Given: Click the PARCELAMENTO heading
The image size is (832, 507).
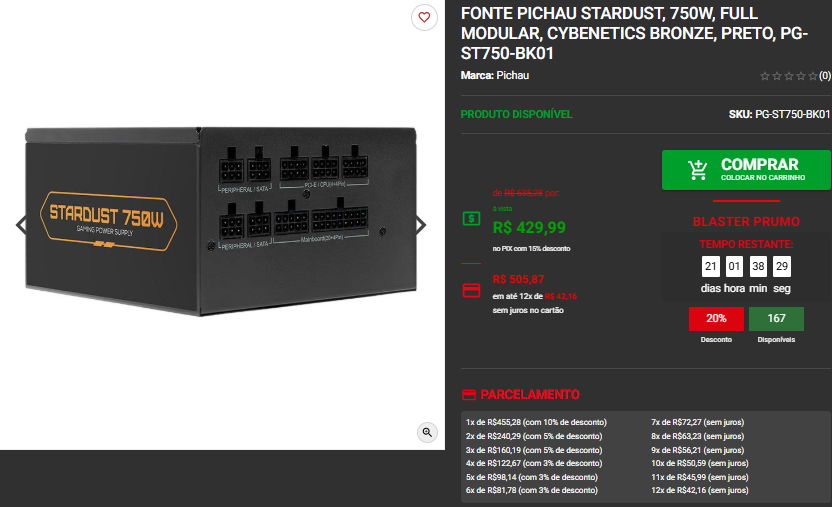Looking at the screenshot, I should 530,395.
